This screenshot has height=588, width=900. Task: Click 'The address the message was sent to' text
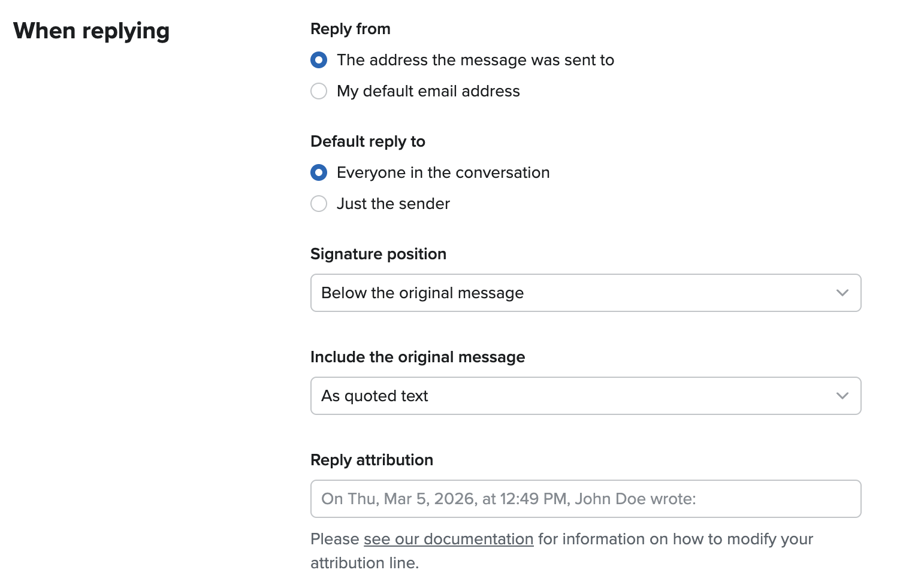pyautogui.click(x=475, y=60)
